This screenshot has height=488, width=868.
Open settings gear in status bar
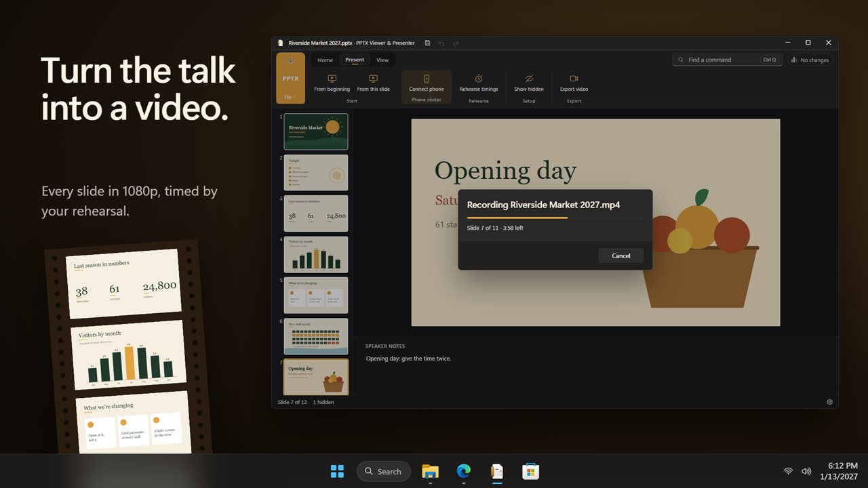[x=829, y=402]
